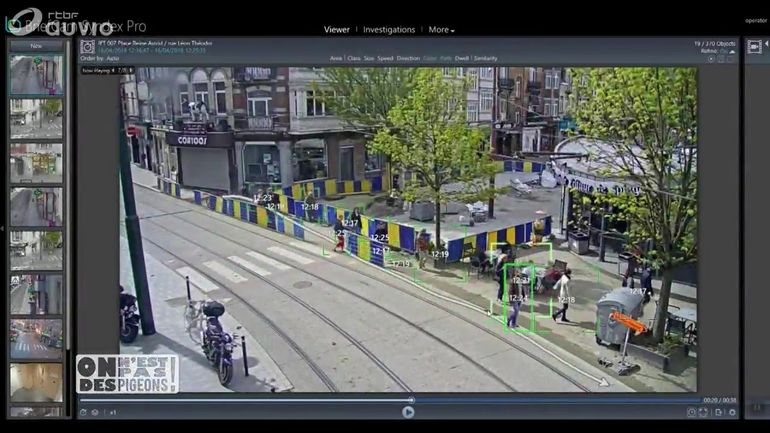Click the settings gear icon in bottom-right toolbar
This screenshot has height=433, width=770.
(732, 412)
